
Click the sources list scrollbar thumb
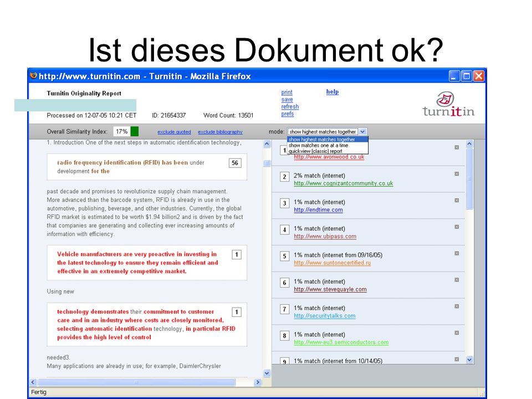pyautogui.click(x=469, y=179)
